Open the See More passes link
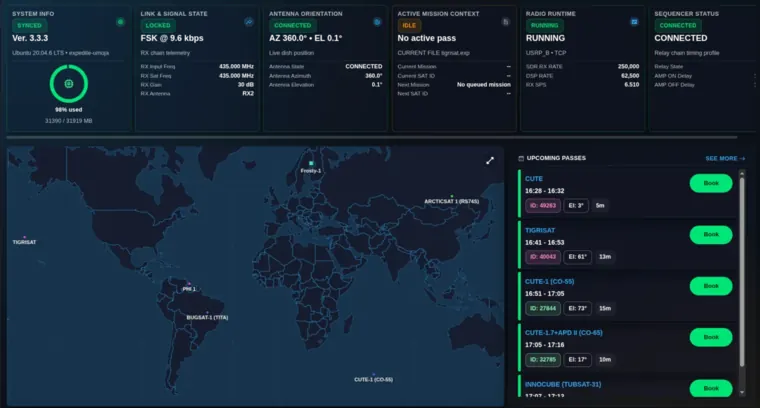Image resolution: width=760 pixels, height=408 pixels. pos(725,158)
